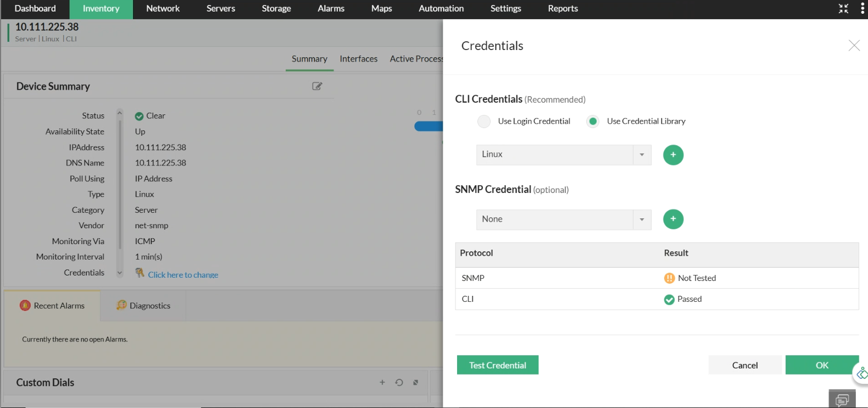Open the Alarms menu
The image size is (868, 408).
(331, 9)
